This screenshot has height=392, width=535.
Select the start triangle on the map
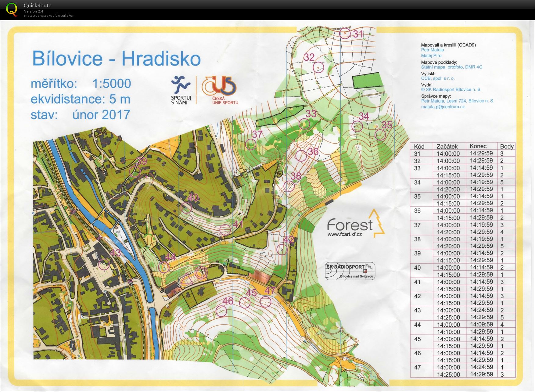pos(187,279)
